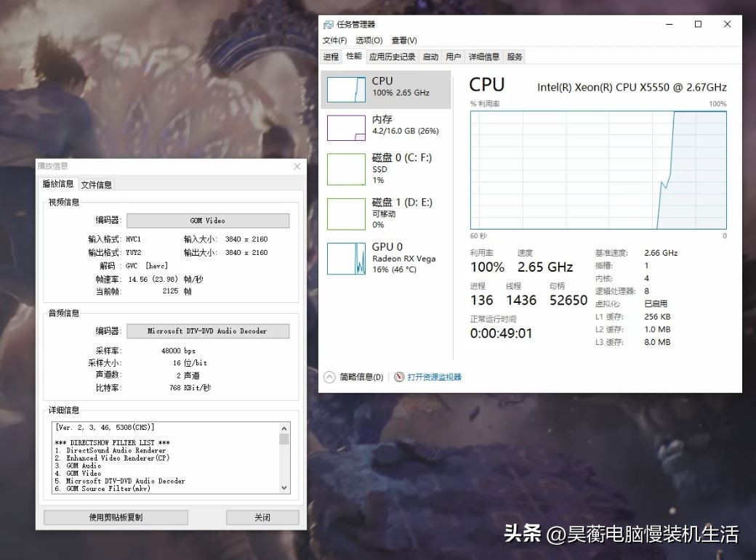The width and height of the screenshot is (756, 560).
Task: Click the Task Manager icon in the title bar
Action: click(329, 23)
